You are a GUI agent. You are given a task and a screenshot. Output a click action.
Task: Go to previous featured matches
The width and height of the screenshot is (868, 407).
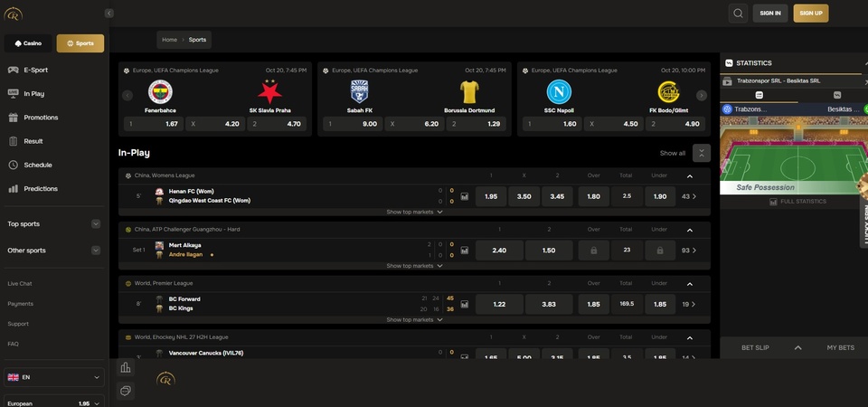(x=127, y=95)
